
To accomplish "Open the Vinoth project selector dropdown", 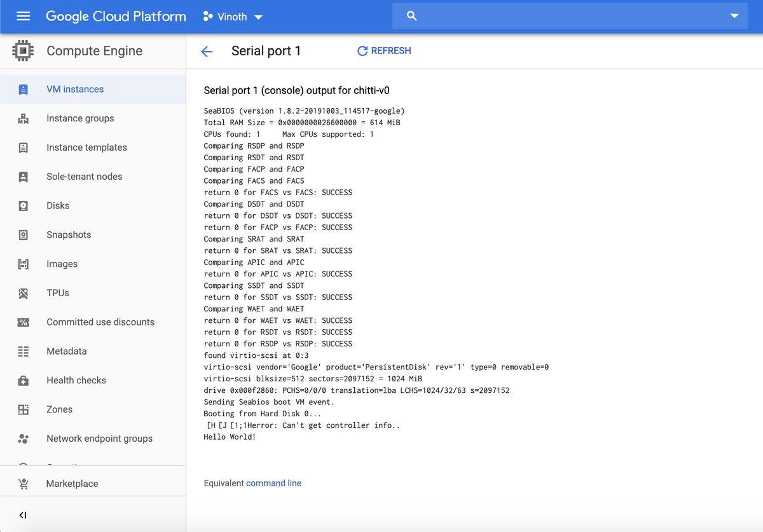I will (x=233, y=17).
